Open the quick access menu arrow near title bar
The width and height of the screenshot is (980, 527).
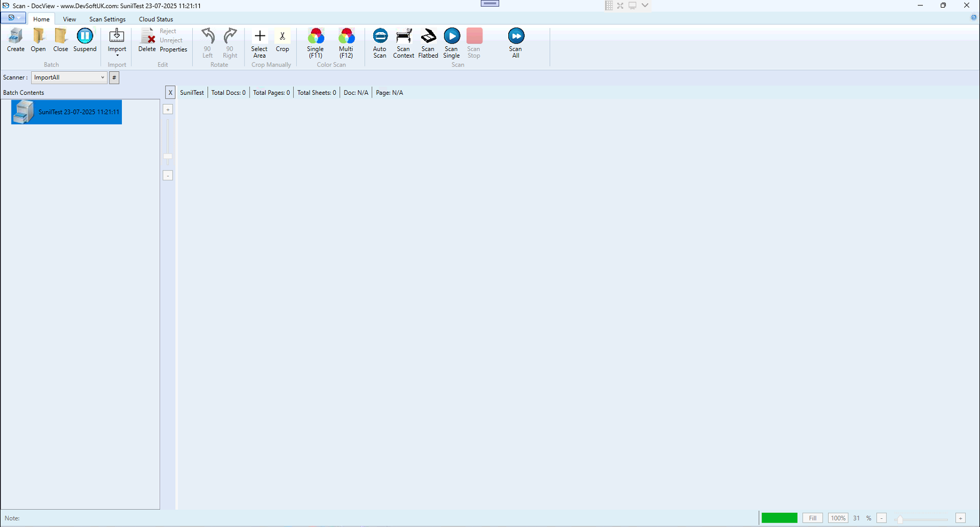point(19,17)
